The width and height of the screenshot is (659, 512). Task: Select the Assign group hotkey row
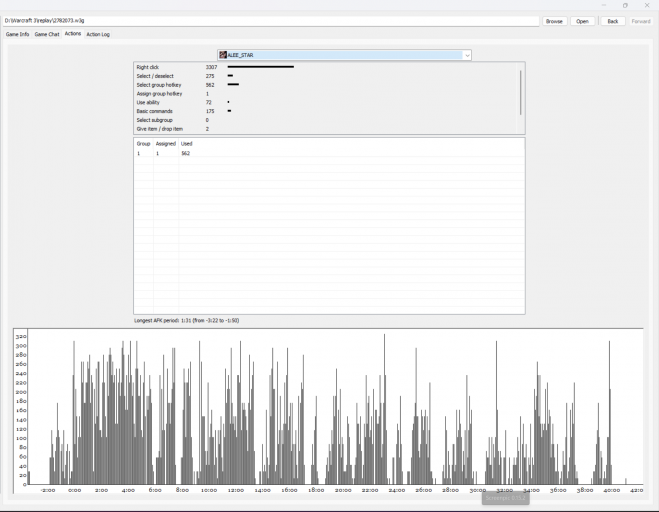coord(326,93)
